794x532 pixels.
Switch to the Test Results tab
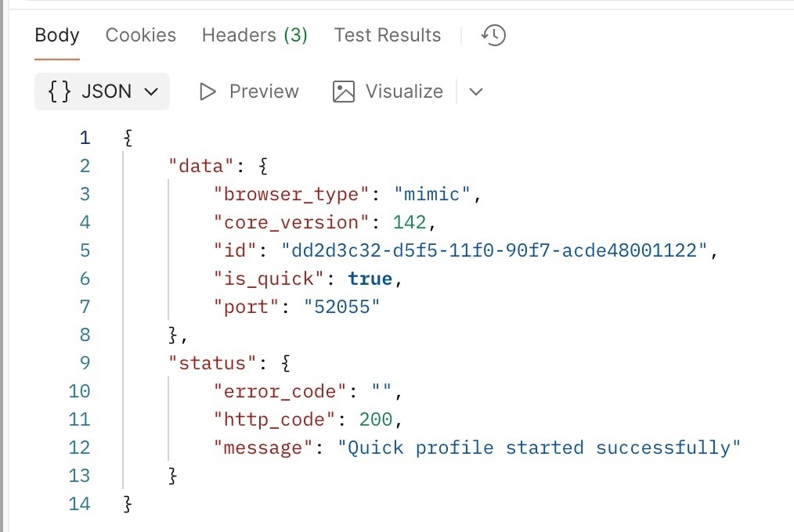click(x=387, y=35)
